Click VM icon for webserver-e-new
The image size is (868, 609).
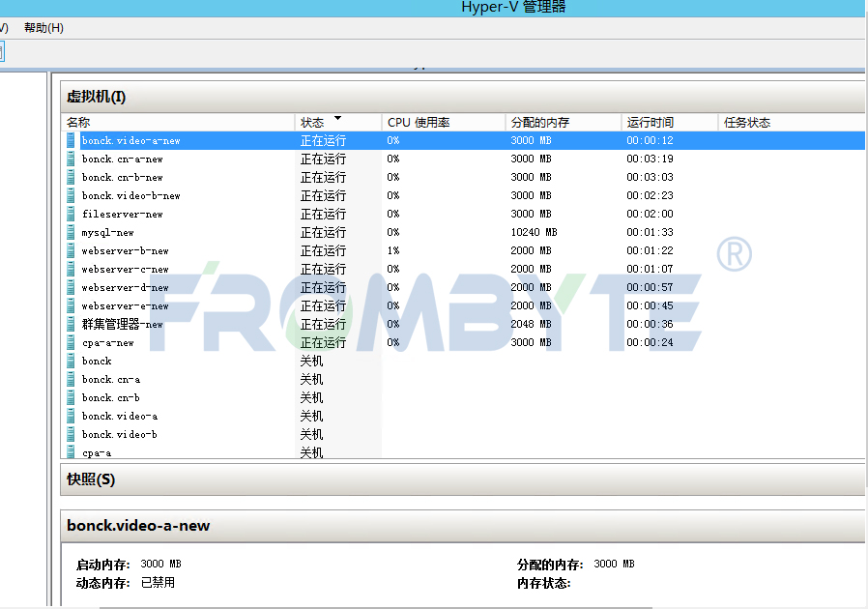point(71,305)
